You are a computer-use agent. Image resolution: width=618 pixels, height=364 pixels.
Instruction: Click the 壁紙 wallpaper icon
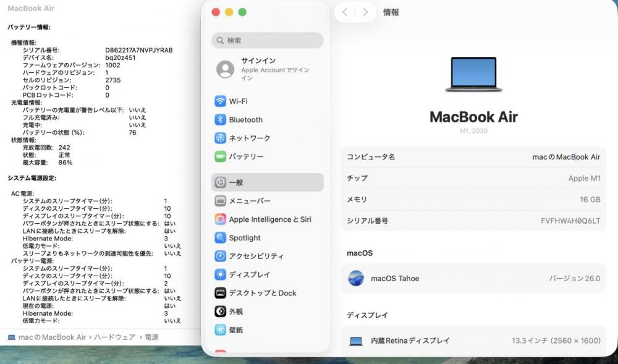(220, 330)
